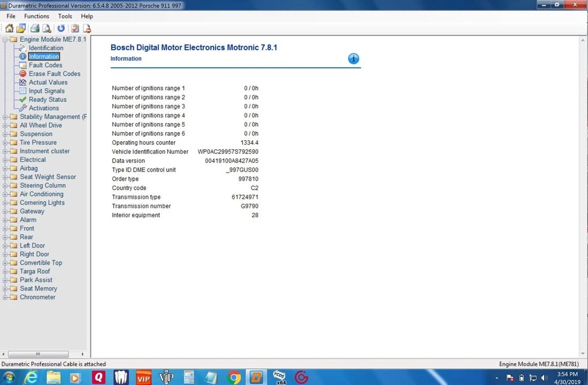Viewport: 588px width, 385px height.
Task: Select Identification in the tree
Action: (x=46, y=48)
